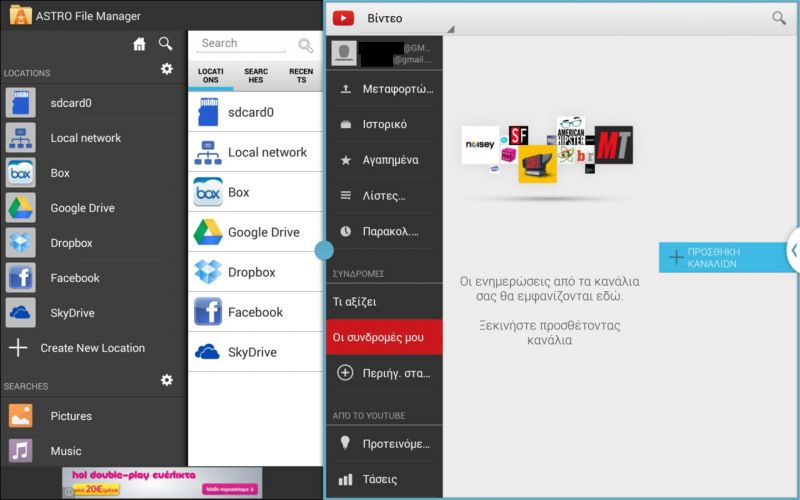The height and width of the screenshot is (500, 800).
Task: Open Μεταφορτώ... uploads item
Action: [x=384, y=89]
